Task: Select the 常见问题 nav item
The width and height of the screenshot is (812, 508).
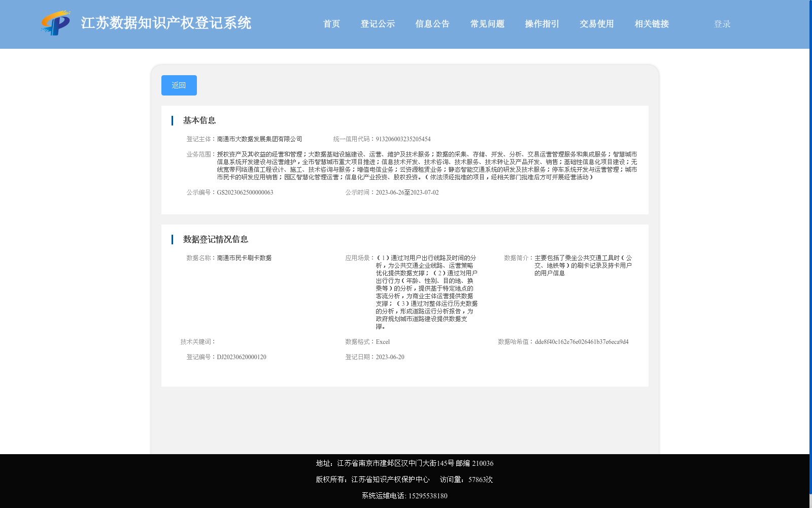Action: 487,24
